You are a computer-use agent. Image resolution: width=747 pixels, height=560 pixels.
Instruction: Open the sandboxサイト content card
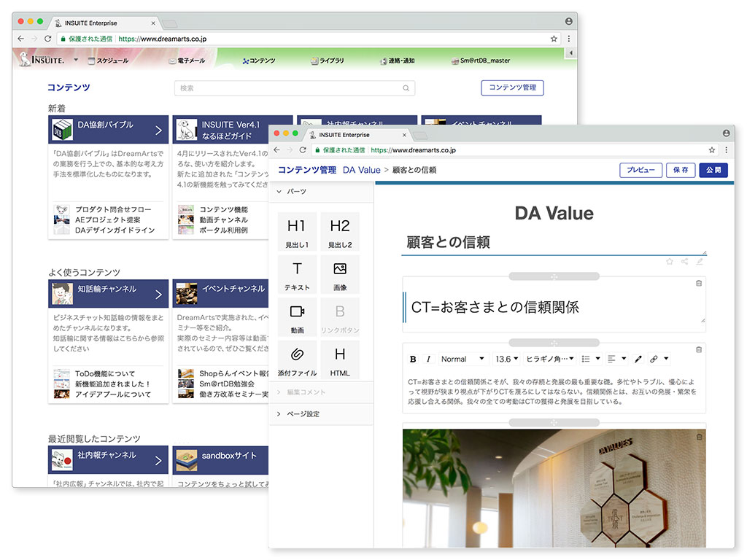[x=220, y=460]
